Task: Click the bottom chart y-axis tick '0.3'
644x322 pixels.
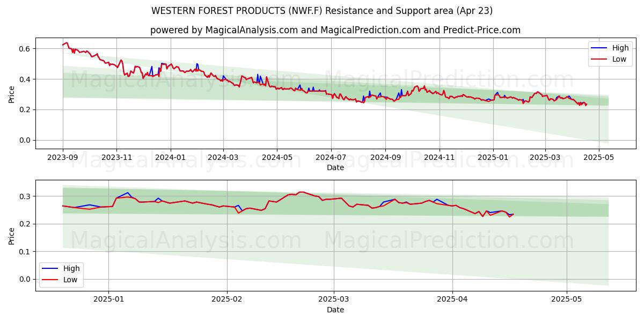Action: click(26, 196)
